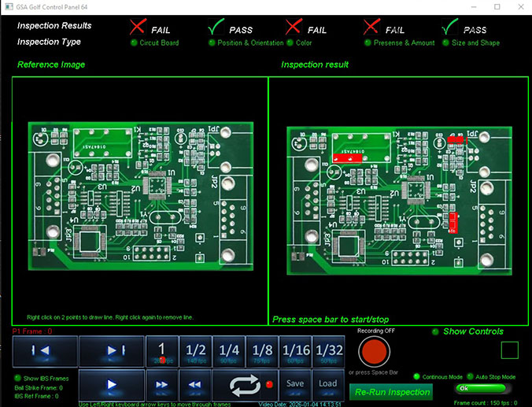This screenshot has height=407, width=532.
Task: Select Position & Orientation inspection type
Action: [212, 43]
